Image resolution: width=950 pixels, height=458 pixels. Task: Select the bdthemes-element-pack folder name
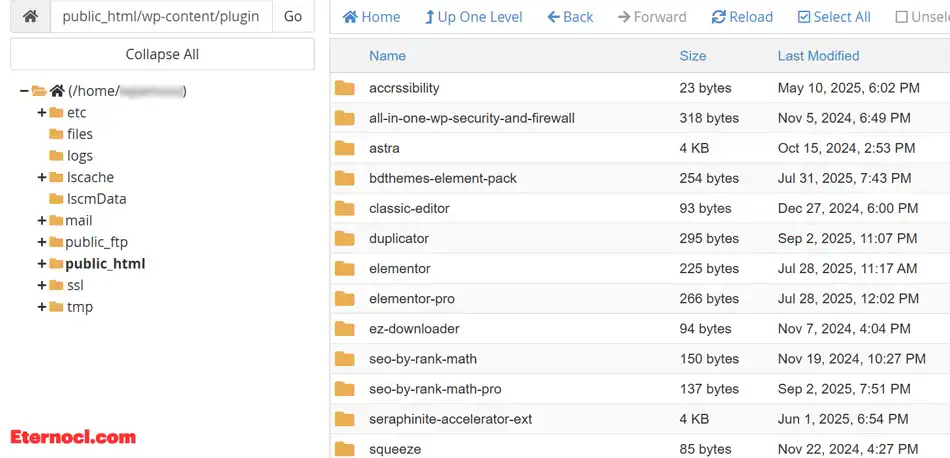pyautogui.click(x=443, y=178)
